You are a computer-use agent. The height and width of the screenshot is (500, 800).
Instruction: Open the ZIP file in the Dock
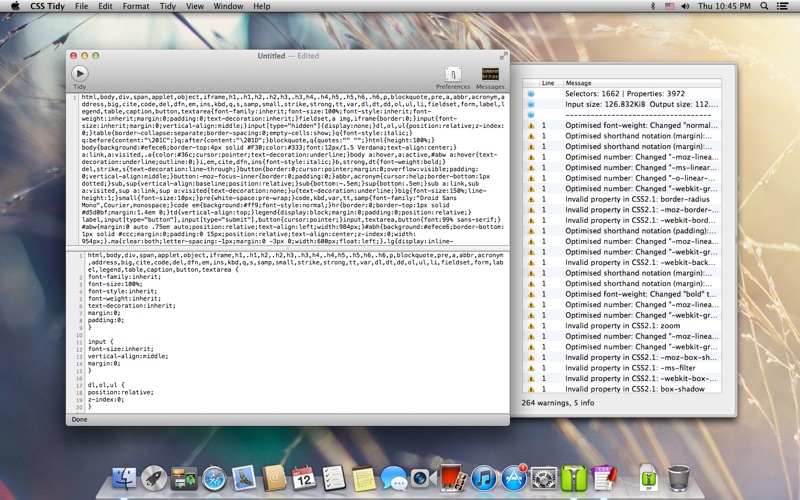[648, 478]
